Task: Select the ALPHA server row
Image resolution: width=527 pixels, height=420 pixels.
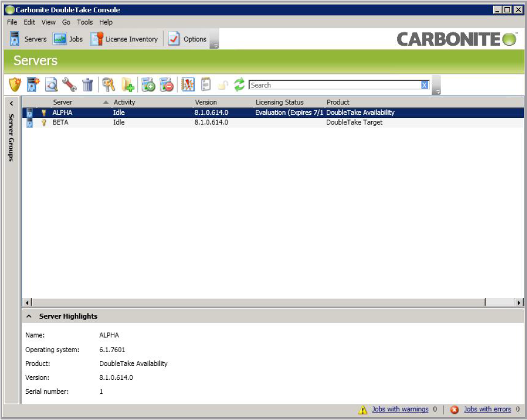Action: (273, 113)
